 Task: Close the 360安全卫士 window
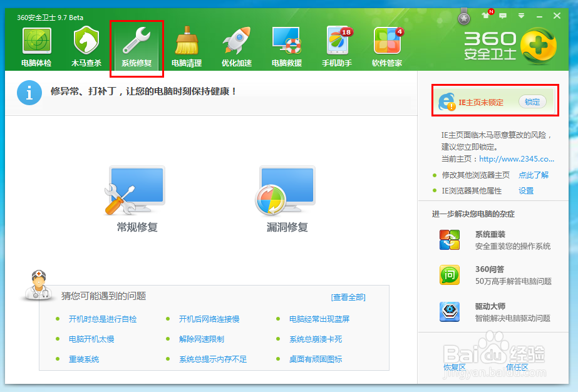pyautogui.click(x=557, y=16)
